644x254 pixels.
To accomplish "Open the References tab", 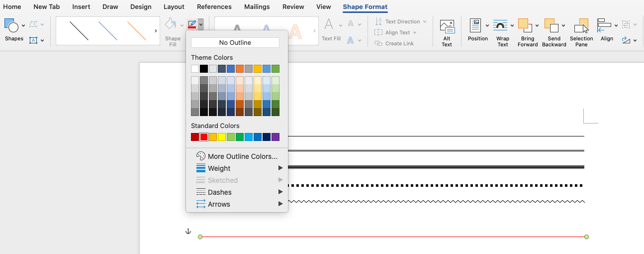I will pyautogui.click(x=214, y=7).
